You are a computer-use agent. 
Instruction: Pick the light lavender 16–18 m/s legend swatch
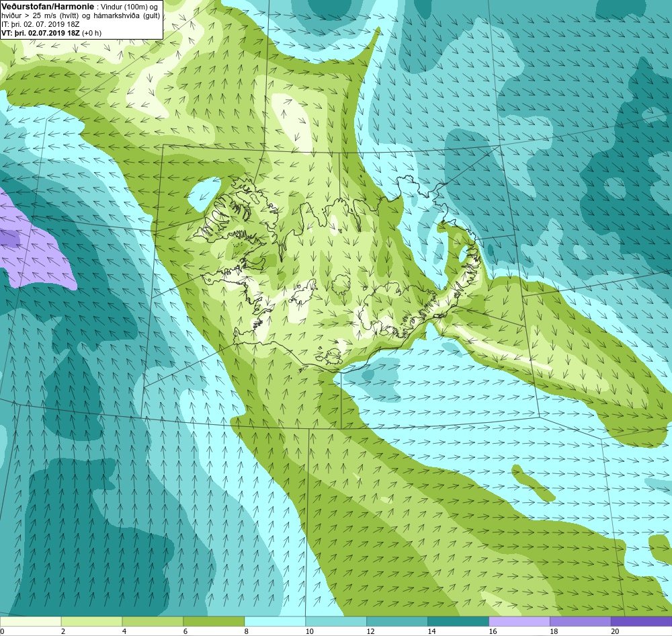coord(519,621)
